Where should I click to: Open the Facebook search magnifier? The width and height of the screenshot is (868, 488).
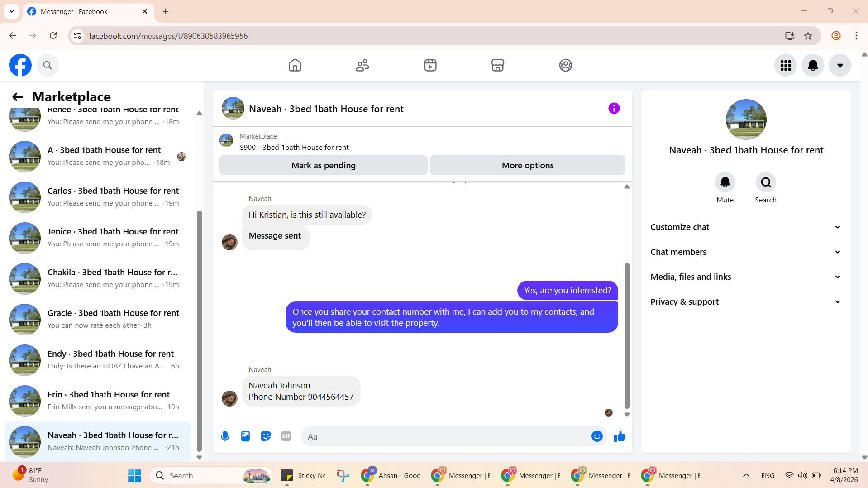pyautogui.click(x=48, y=65)
